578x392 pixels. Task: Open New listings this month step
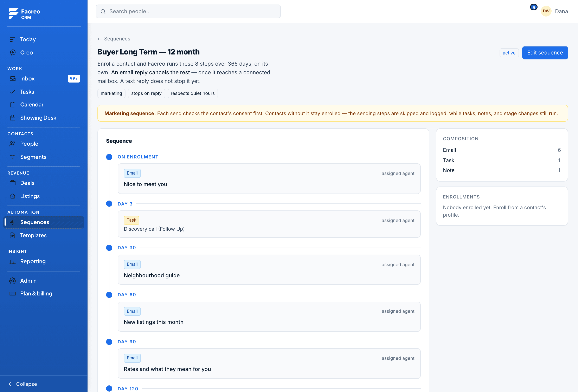(x=269, y=317)
